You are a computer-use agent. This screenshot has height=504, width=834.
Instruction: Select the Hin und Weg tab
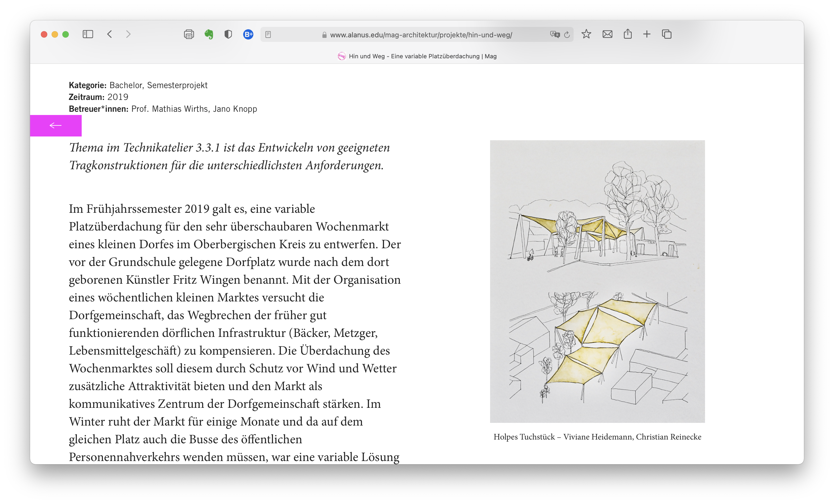417,56
